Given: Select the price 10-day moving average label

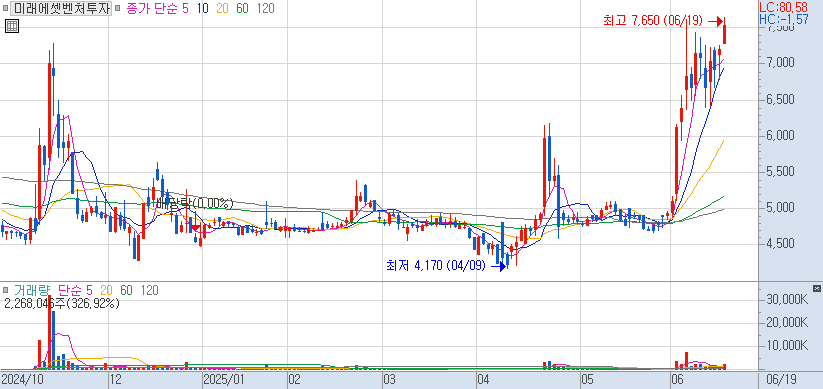Looking at the screenshot, I should pyautogui.click(x=203, y=8).
